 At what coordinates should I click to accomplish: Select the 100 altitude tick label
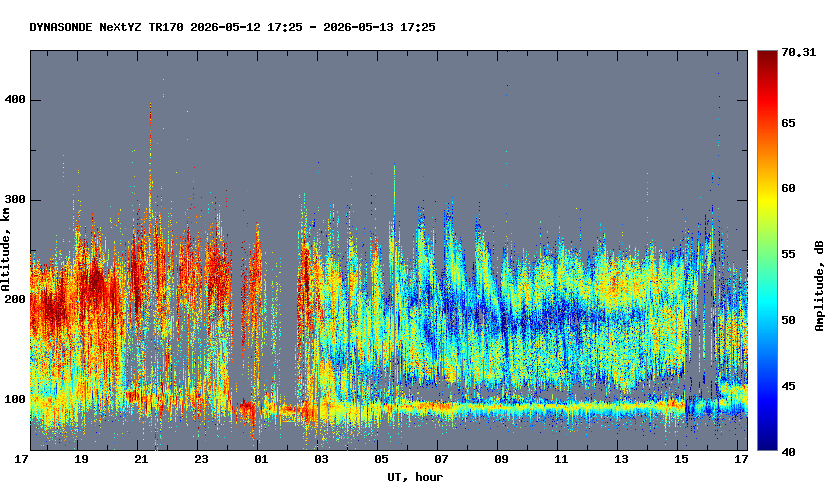pos(15,399)
